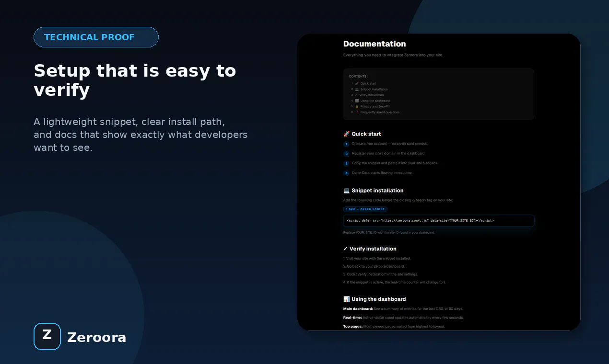Open Using the dashboard in contents

click(x=375, y=101)
